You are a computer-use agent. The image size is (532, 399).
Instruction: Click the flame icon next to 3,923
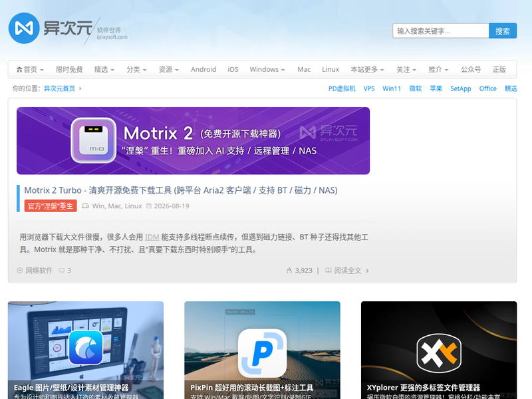coord(289,271)
